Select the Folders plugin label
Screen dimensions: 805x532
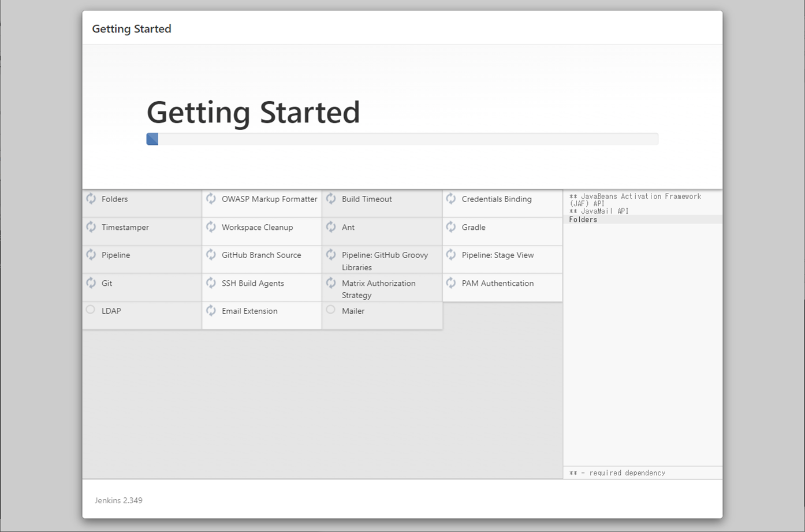[x=115, y=199]
